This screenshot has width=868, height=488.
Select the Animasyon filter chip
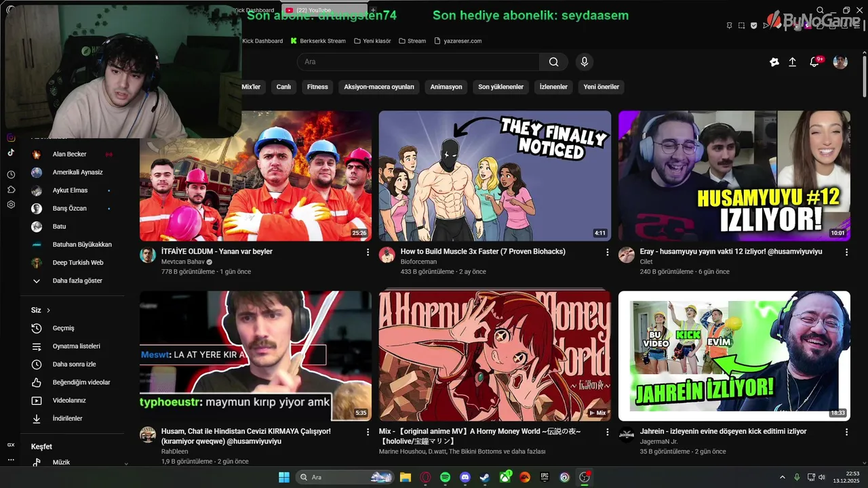tap(446, 87)
